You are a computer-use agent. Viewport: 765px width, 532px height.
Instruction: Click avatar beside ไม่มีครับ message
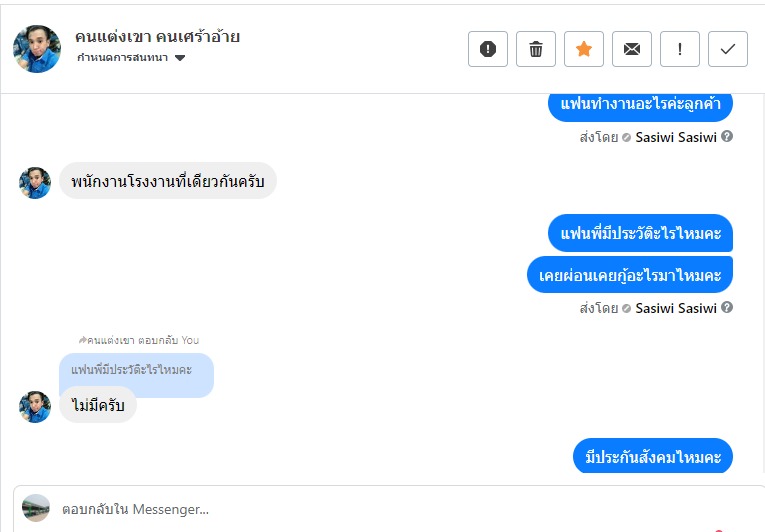[x=35, y=407]
